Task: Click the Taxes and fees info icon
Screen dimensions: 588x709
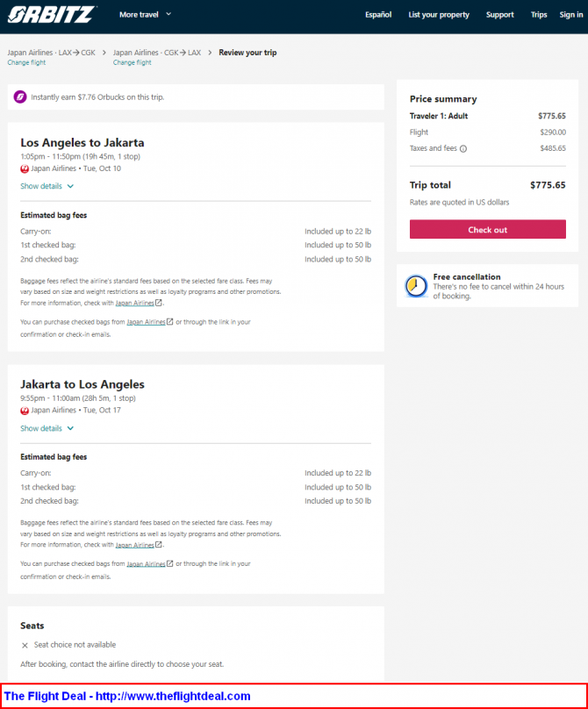Action: (x=463, y=149)
